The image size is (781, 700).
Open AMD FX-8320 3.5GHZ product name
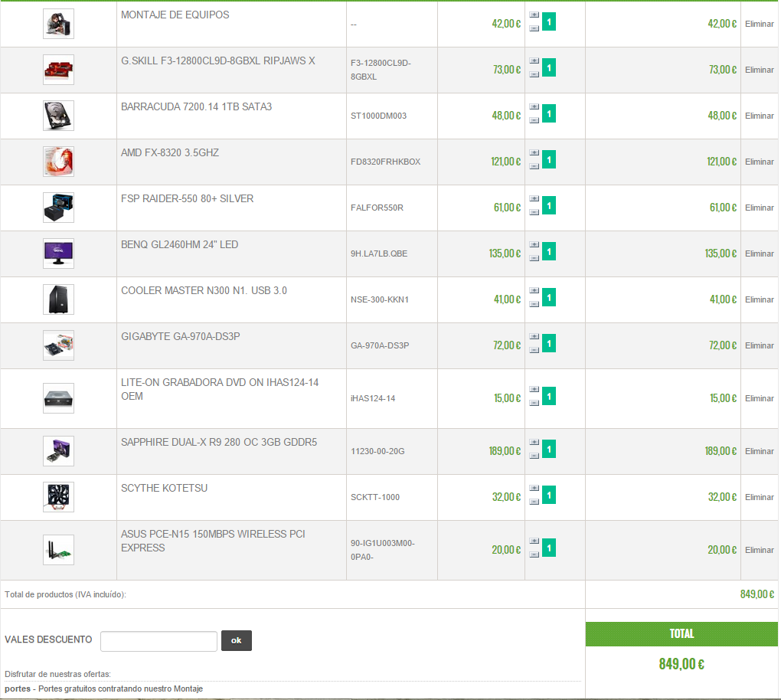click(170, 152)
